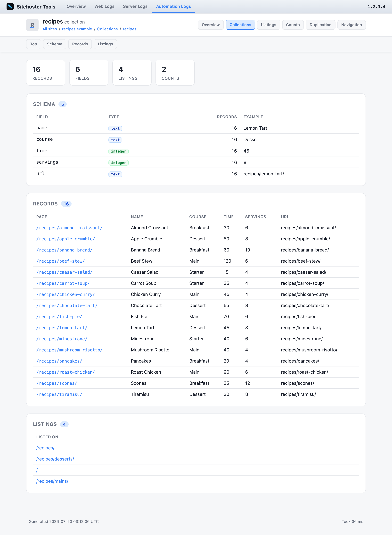Viewport: 392px width, 535px height.
Task: Switch to the Navigation pill tab
Action: [351, 25]
